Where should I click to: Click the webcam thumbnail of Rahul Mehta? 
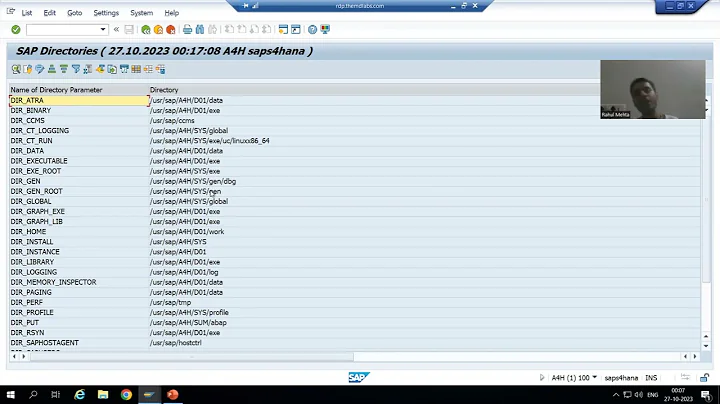click(x=652, y=89)
